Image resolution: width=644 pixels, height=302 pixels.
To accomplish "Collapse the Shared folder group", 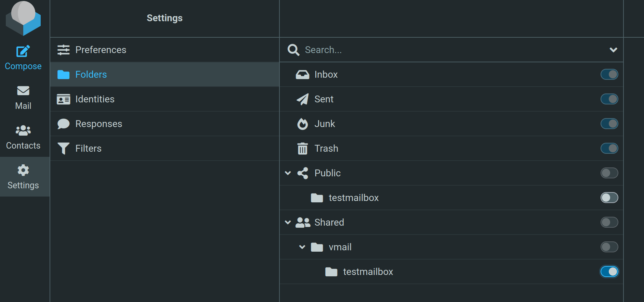I will pos(288,223).
